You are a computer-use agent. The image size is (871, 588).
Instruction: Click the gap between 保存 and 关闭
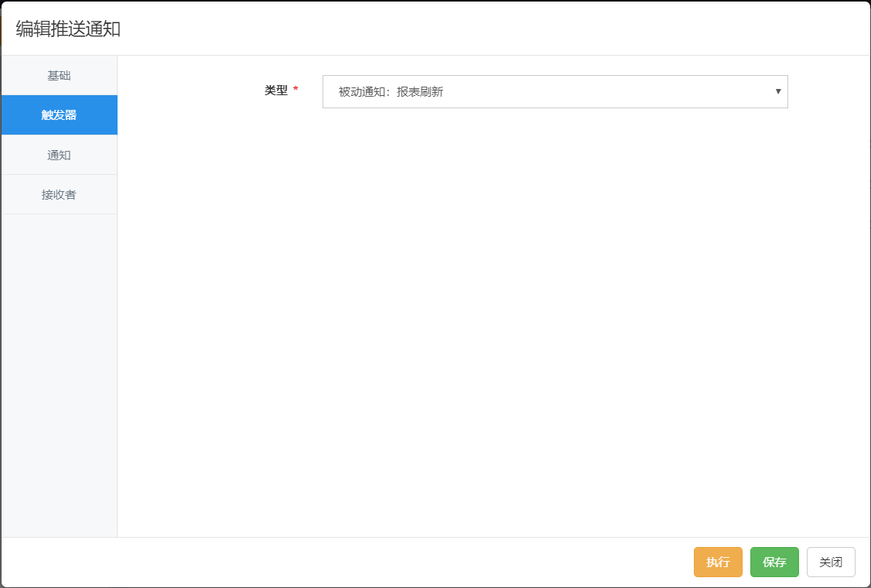[803, 562]
